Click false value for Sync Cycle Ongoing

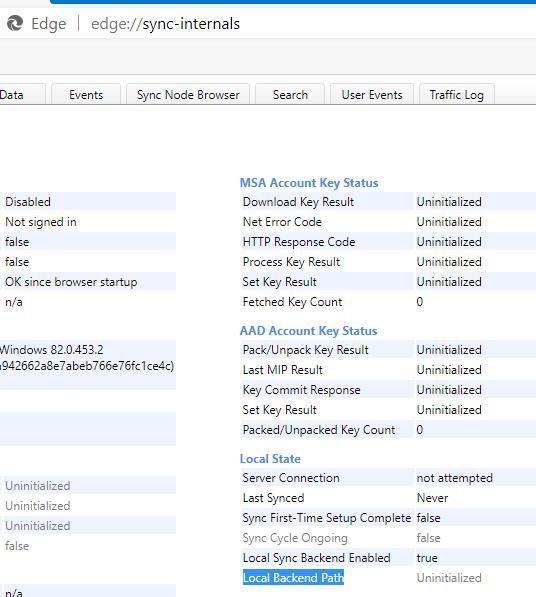429,538
